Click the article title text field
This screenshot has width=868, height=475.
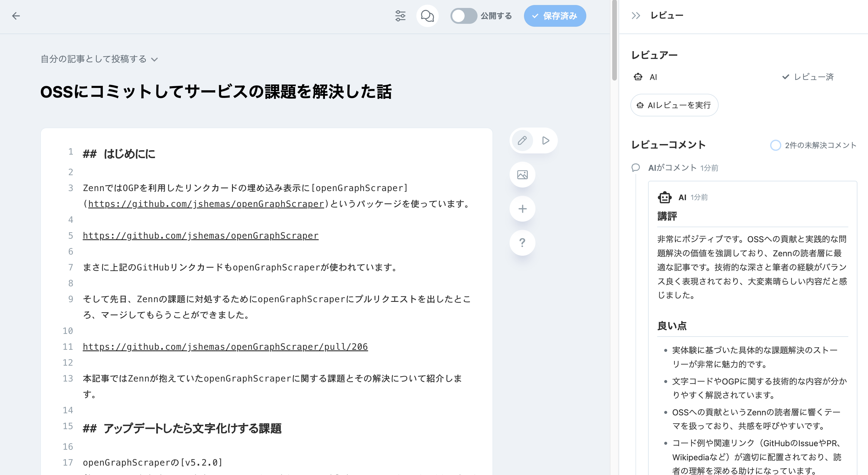[x=216, y=92]
